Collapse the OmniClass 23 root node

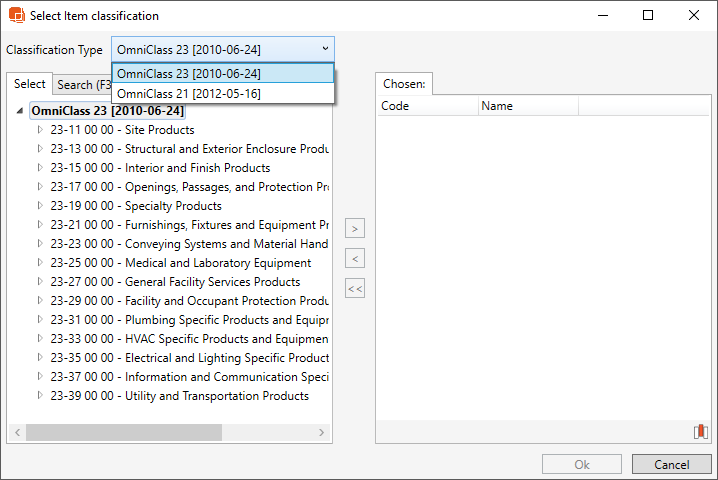(22, 111)
